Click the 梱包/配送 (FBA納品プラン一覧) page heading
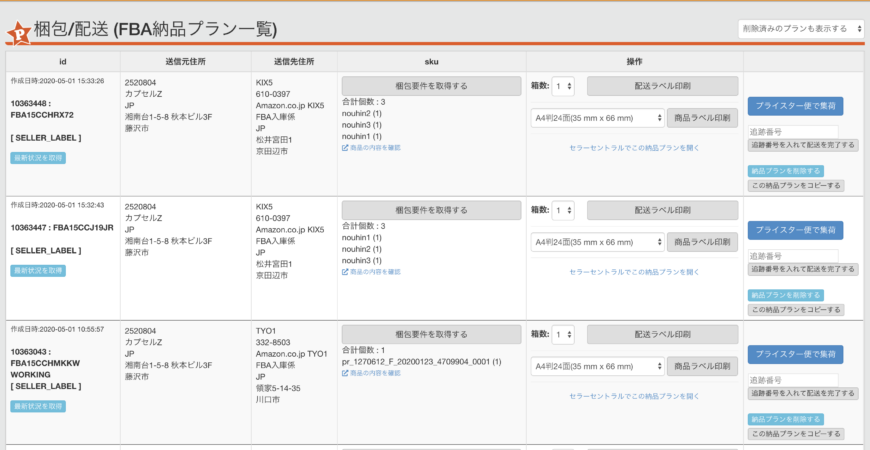The height and width of the screenshot is (450, 870). 155,30
